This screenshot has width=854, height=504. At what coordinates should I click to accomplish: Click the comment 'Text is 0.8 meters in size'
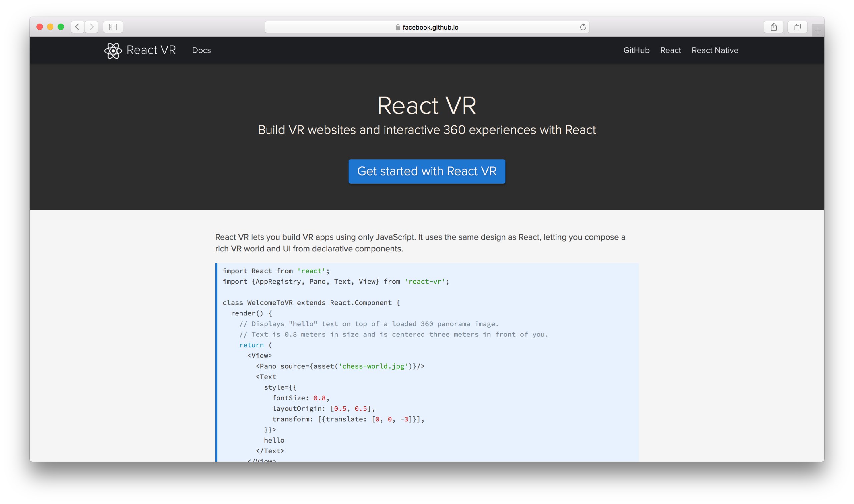point(394,335)
